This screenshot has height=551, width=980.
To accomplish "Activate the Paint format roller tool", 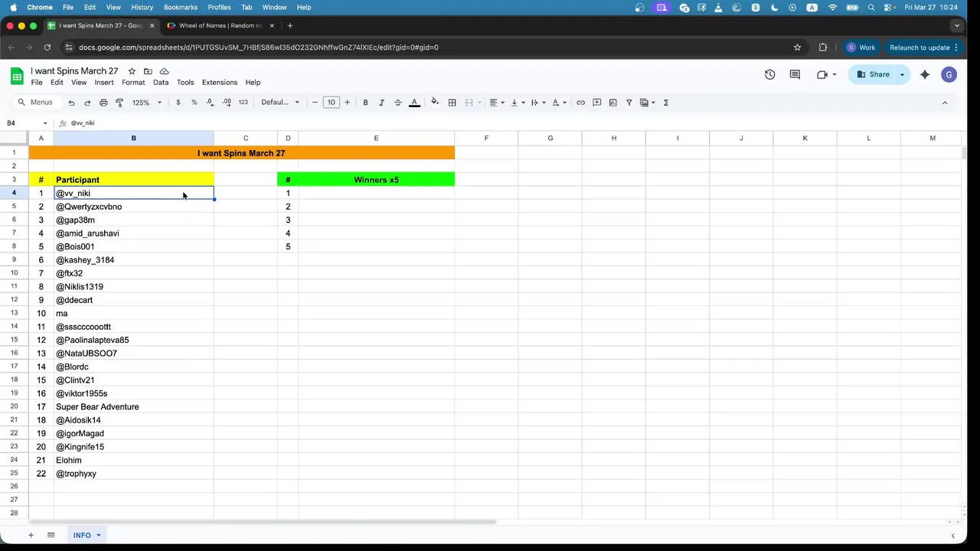I will pos(119,103).
